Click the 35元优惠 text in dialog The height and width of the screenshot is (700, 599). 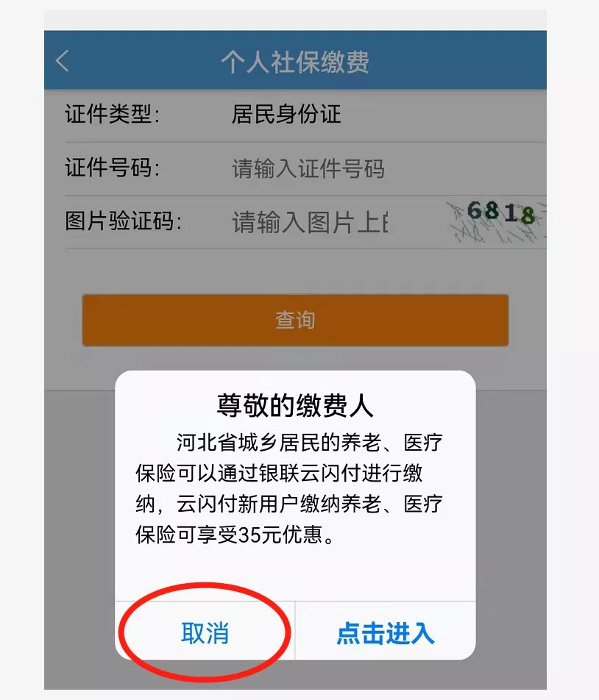coord(280,535)
